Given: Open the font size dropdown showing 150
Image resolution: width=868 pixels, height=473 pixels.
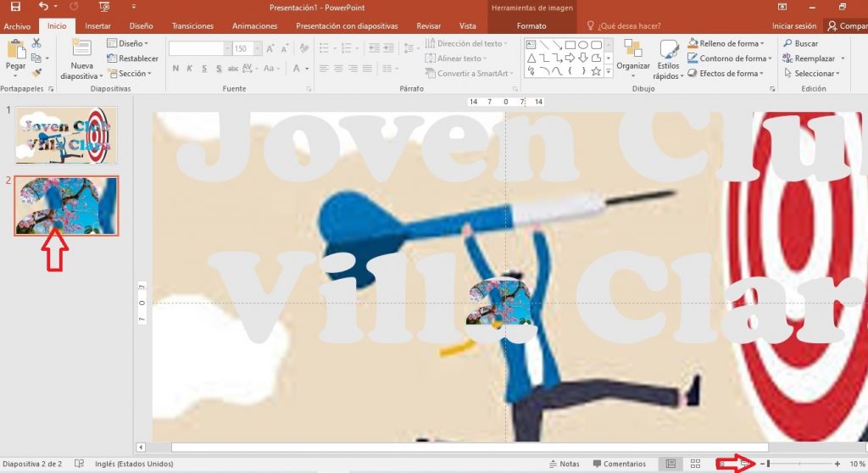Looking at the screenshot, I should (x=258, y=48).
